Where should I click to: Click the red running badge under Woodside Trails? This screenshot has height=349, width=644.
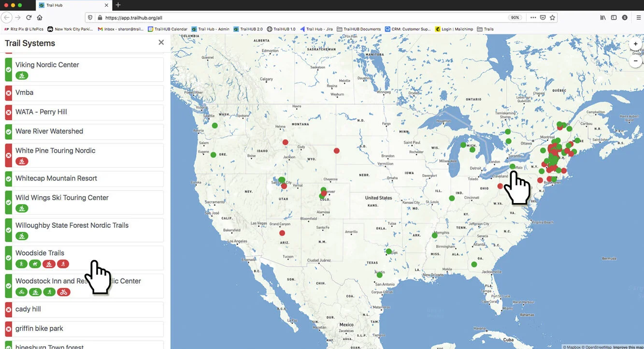(63, 264)
